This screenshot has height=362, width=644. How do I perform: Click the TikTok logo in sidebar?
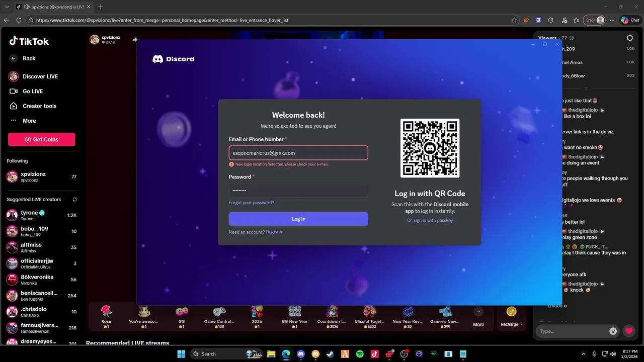point(29,41)
